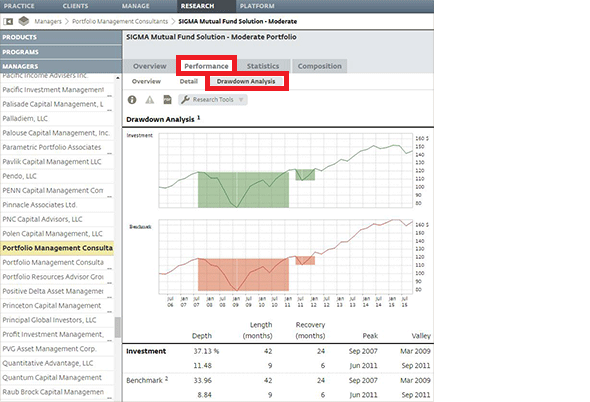This screenshot has height=402, width=590.
Task: Select the Detail sub-tab
Action: pos(189,81)
